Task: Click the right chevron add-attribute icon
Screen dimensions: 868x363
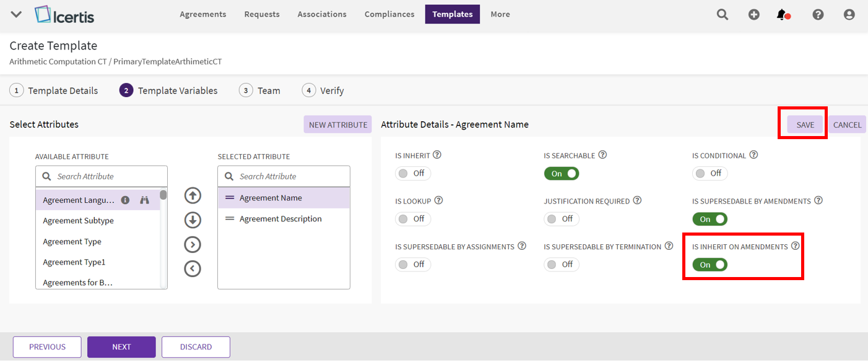Action: point(193,244)
